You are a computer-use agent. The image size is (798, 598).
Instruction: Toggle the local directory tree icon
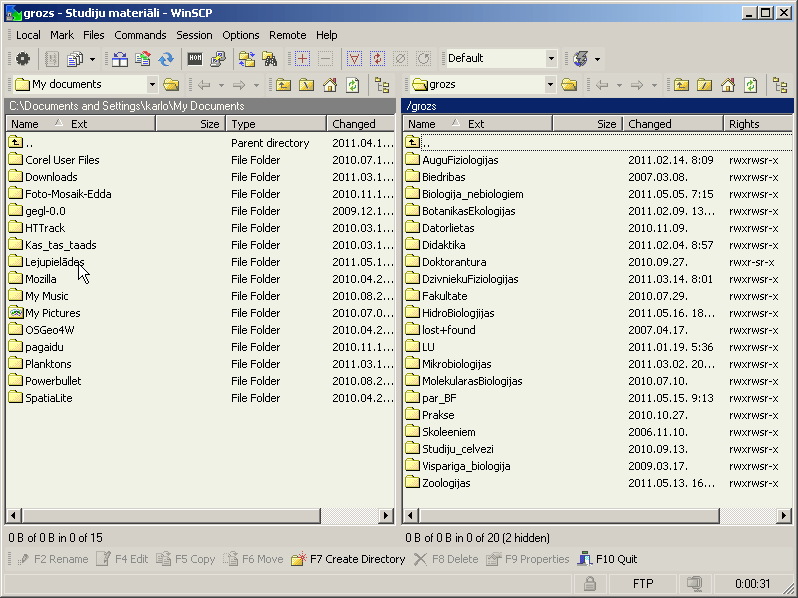tap(382, 84)
